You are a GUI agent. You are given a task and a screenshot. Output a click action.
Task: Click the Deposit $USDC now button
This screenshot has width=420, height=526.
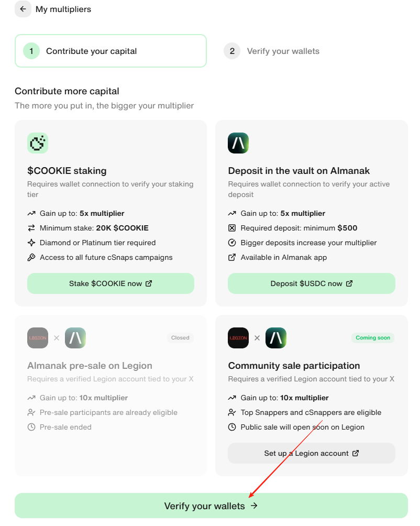311,283
